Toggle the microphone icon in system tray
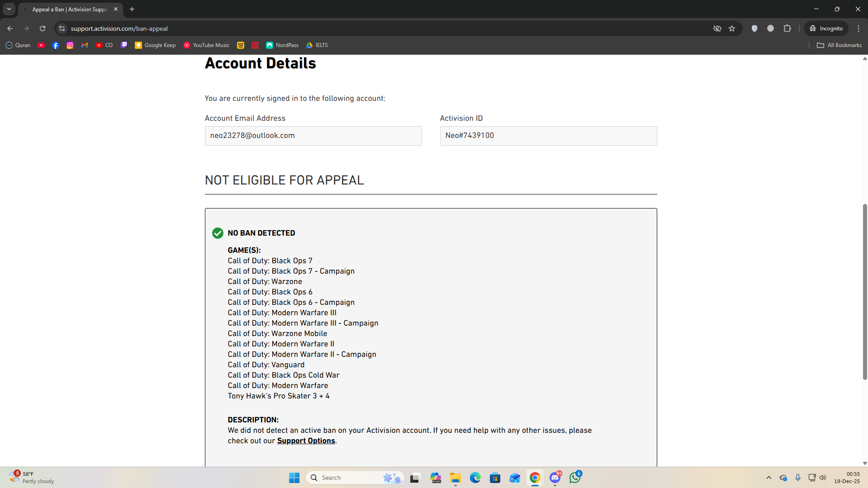The height and width of the screenshot is (488, 868). 798,478
